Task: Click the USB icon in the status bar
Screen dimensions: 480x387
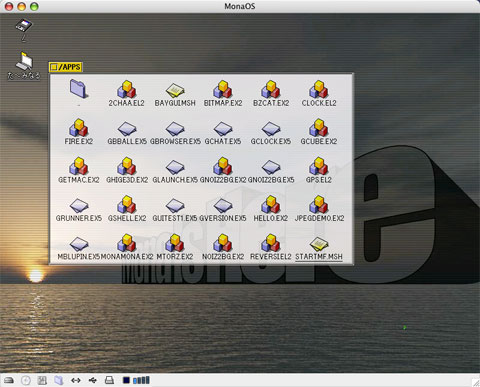Action: pyautogui.click(x=93, y=380)
